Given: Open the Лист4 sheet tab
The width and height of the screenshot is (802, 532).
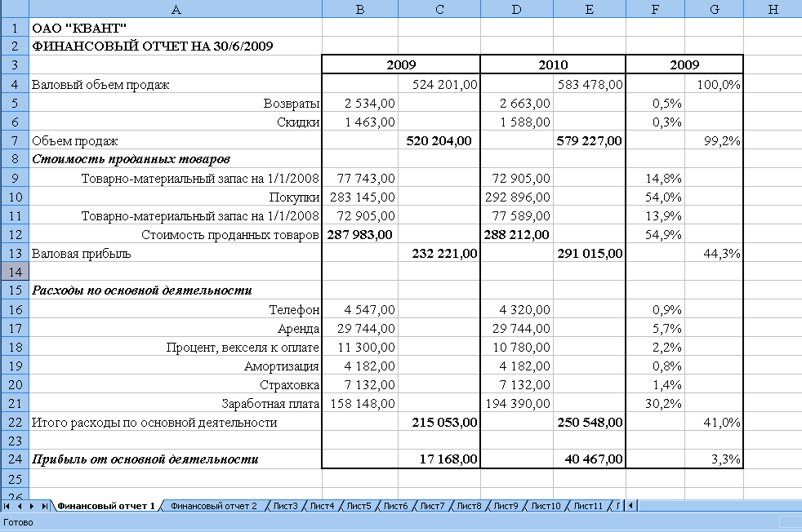Looking at the screenshot, I should coord(322,506).
